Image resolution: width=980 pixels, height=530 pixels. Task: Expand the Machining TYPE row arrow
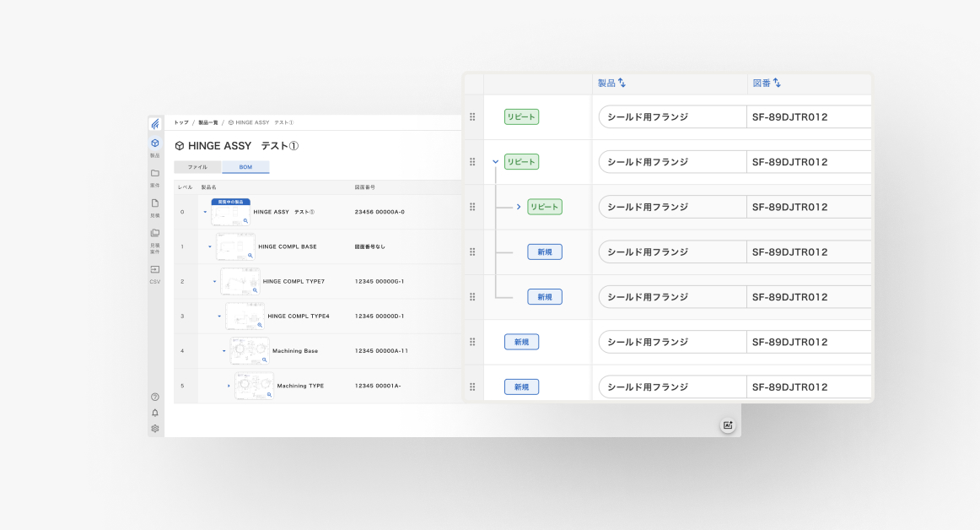tap(229, 386)
